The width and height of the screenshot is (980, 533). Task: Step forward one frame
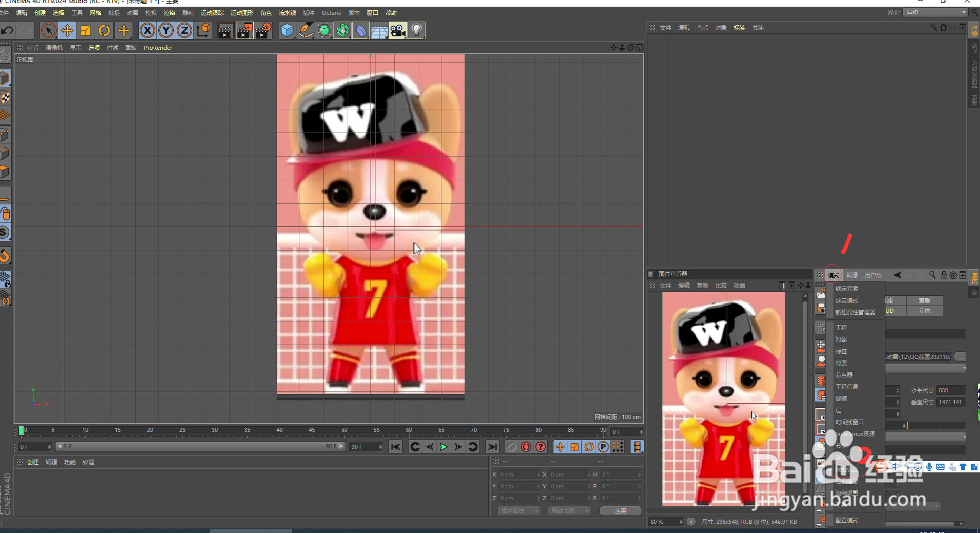458,447
